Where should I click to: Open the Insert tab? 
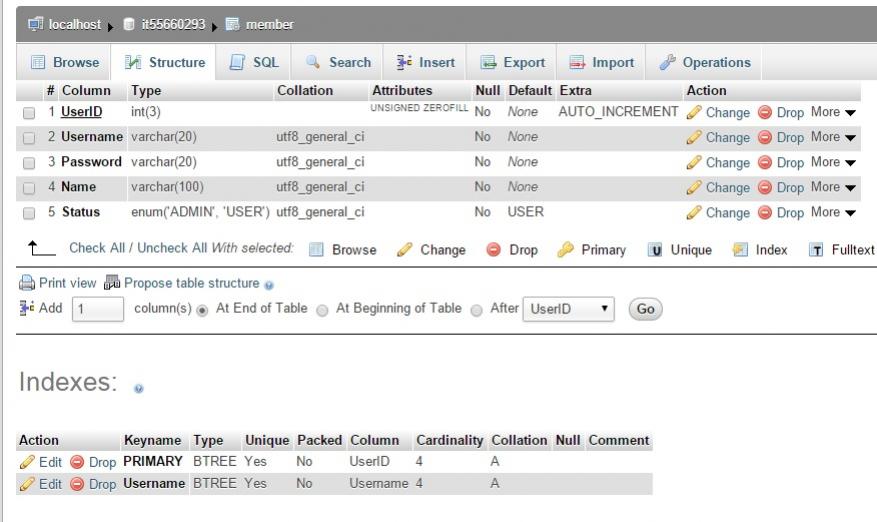[x=426, y=62]
